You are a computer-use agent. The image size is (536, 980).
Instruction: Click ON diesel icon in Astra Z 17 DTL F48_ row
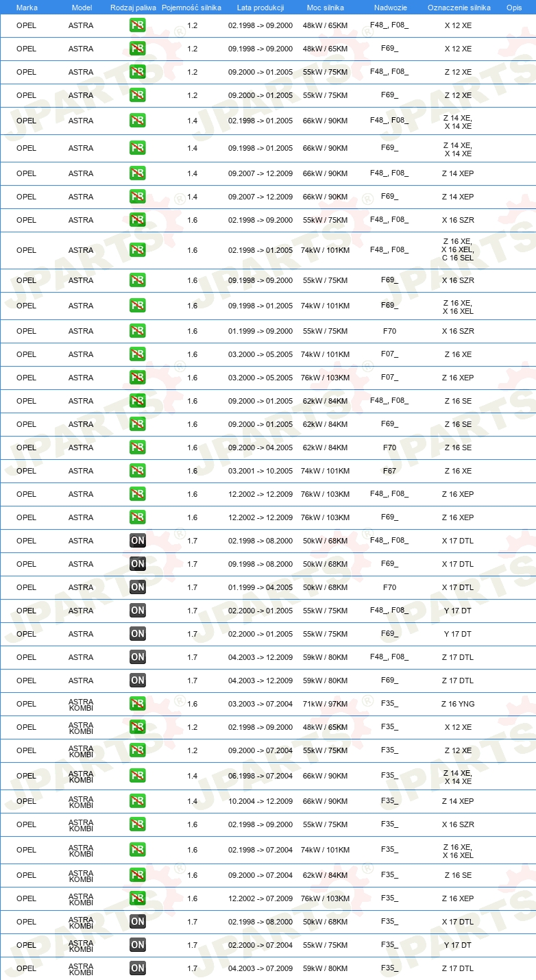point(138,657)
